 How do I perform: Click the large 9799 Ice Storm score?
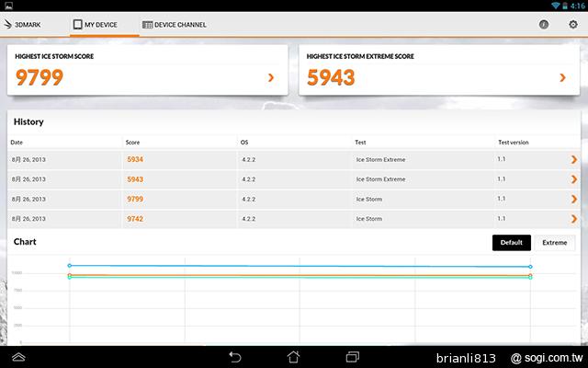click(40, 77)
